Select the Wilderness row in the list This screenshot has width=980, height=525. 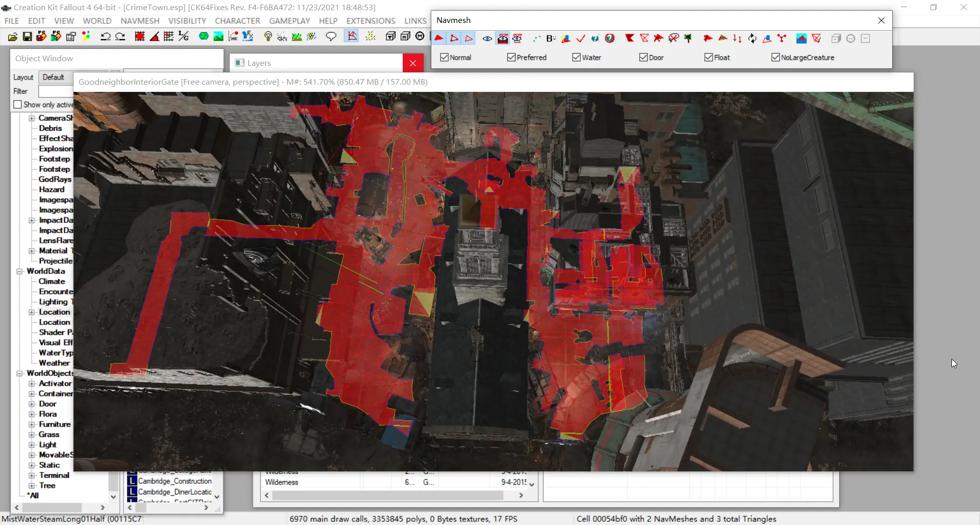click(396, 482)
